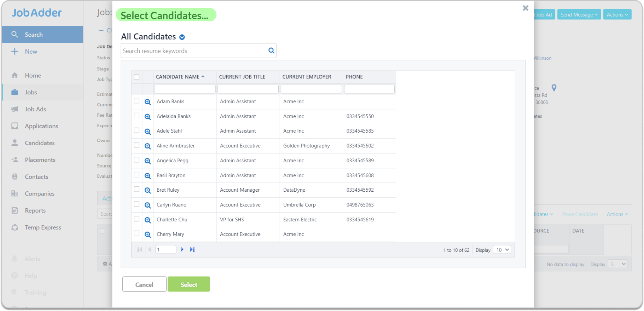Go to the last page using pagination control
This screenshot has height=311, width=644.
click(192, 249)
